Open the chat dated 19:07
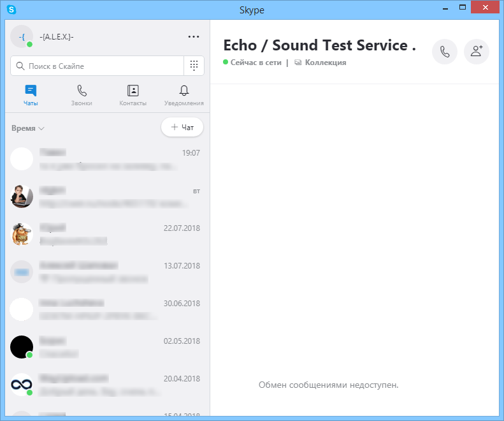 click(x=106, y=159)
